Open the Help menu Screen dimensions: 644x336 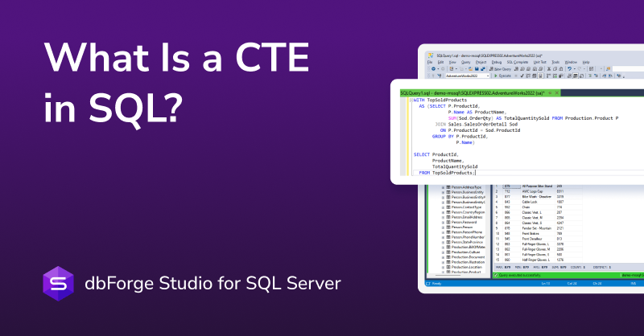(586, 63)
